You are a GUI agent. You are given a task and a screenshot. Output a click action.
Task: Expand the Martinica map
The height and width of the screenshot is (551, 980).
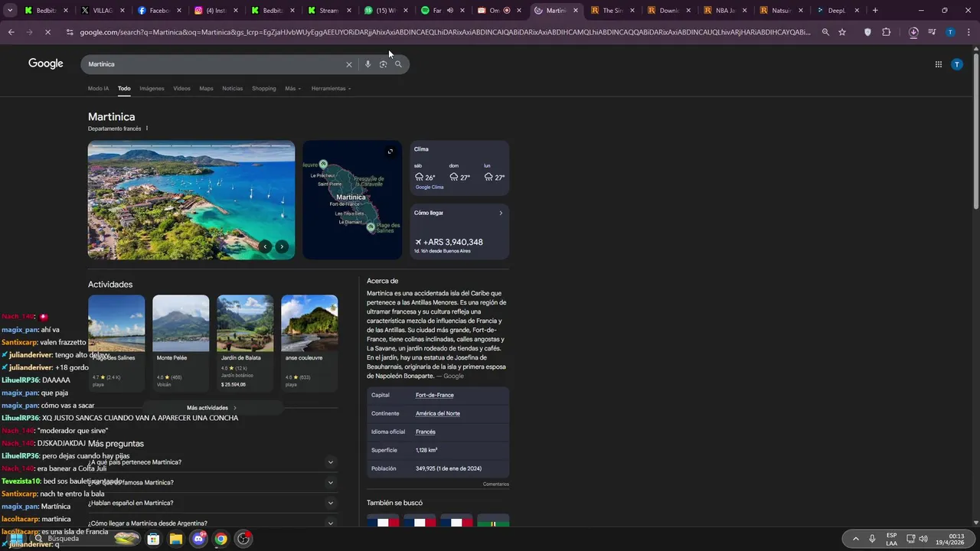point(390,152)
